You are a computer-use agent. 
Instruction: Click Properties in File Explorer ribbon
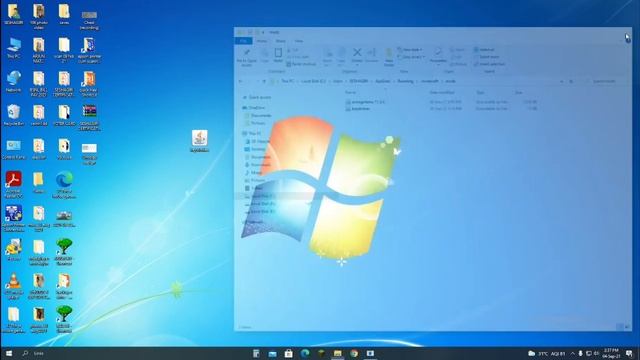tap(438, 56)
